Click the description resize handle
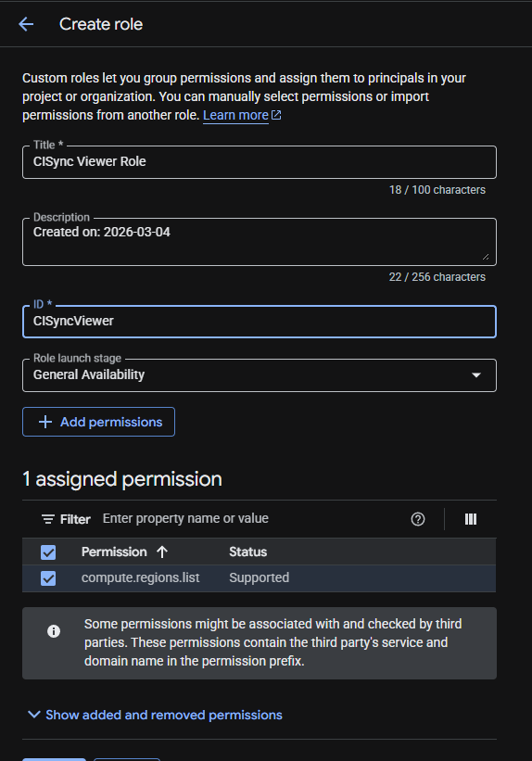 coord(486,257)
